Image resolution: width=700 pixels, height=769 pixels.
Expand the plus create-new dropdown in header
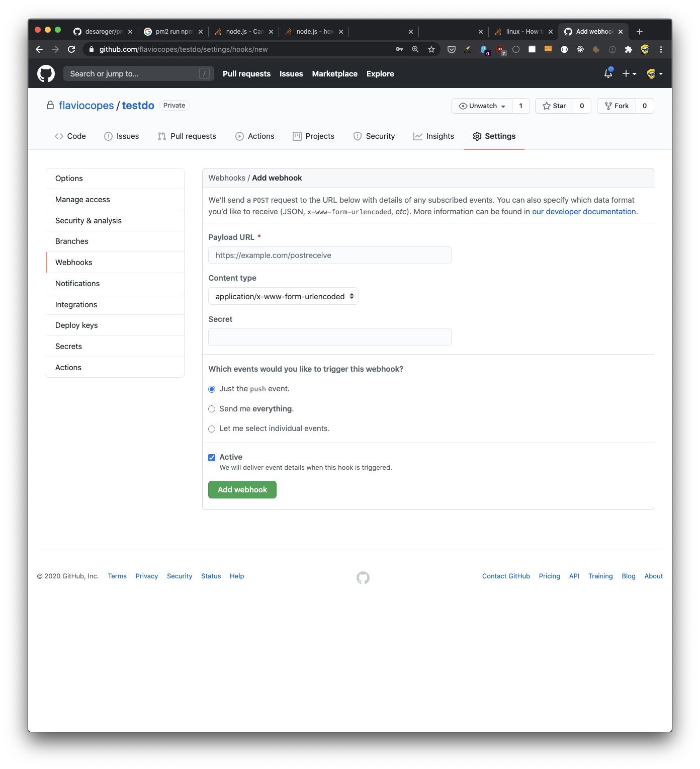[x=629, y=74]
